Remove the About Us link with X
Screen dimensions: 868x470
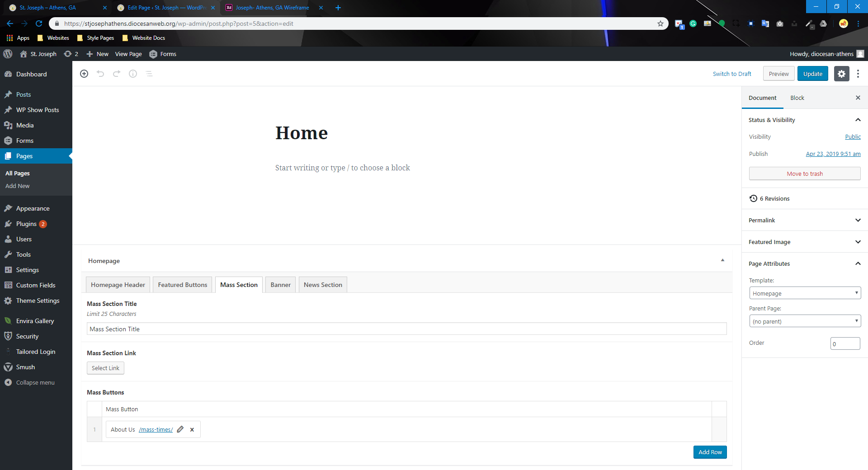(192, 430)
